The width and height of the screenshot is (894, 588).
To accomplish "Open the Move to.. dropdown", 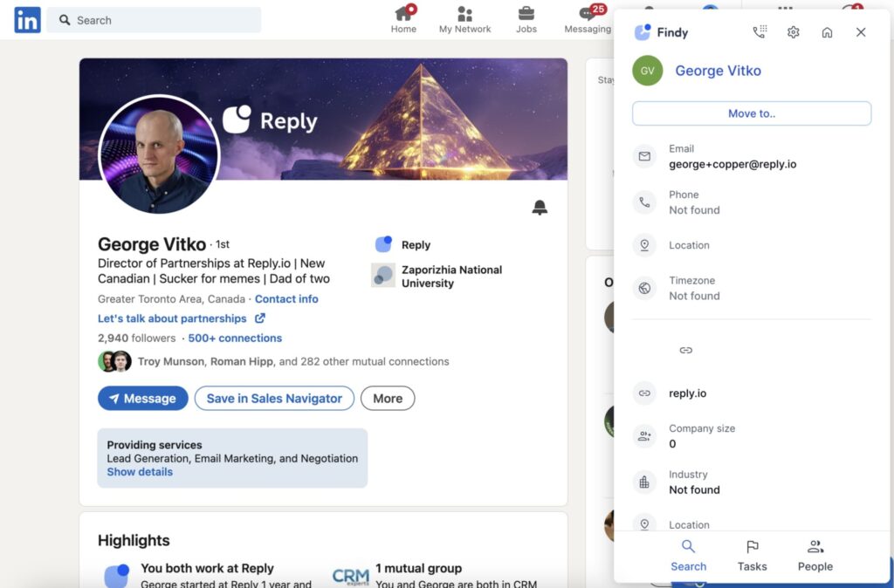I will pyautogui.click(x=751, y=113).
